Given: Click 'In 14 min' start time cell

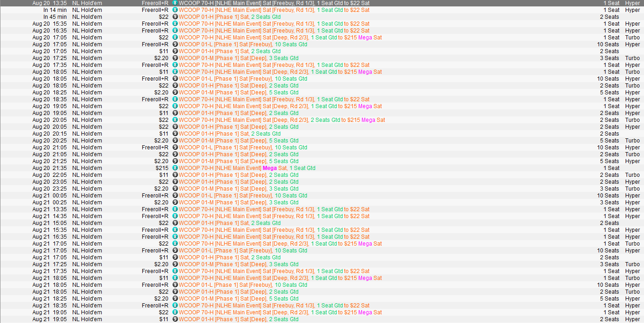Looking at the screenshot, I should pos(55,10).
